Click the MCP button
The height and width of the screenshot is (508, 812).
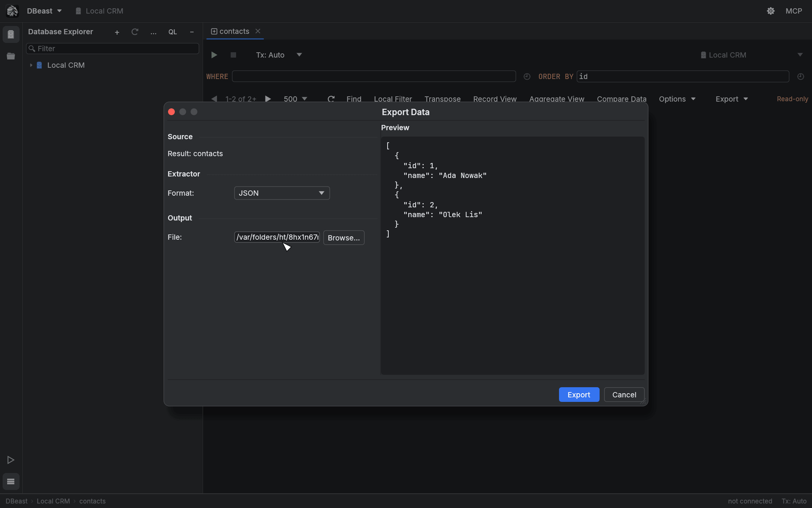(794, 11)
